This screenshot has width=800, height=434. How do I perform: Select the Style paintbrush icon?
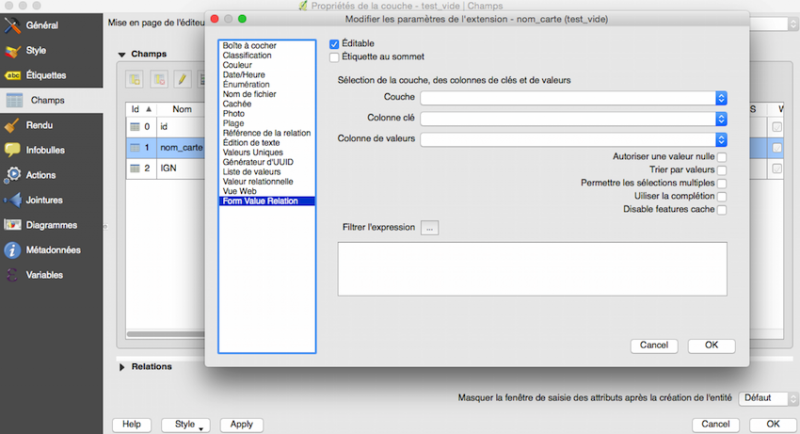pos(13,50)
